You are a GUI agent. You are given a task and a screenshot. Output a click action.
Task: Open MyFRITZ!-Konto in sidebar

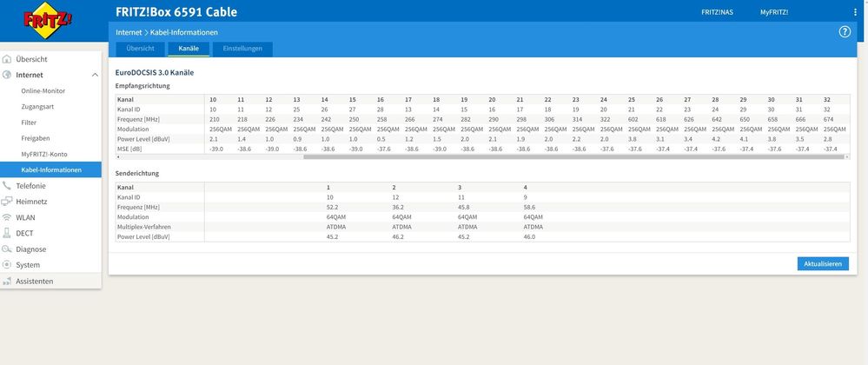pos(44,154)
